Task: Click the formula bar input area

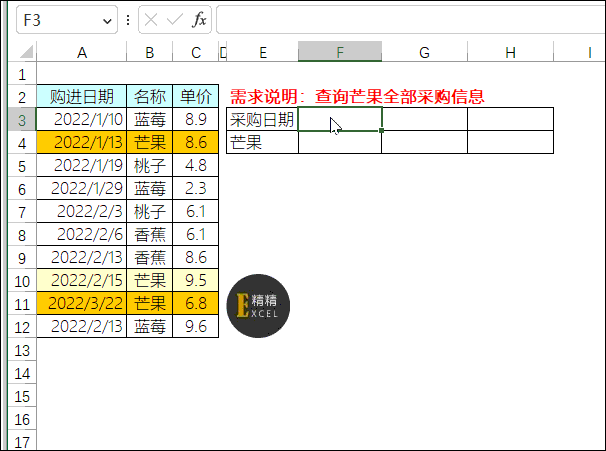Action: pos(411,20)
